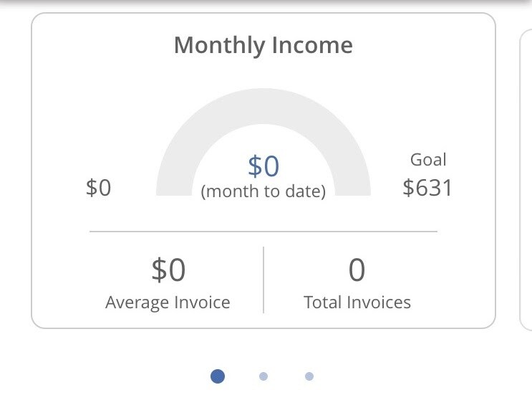Select the blue $0 month-to-date amount
This screenshot has width=532, height=395.
click(263, 166)
